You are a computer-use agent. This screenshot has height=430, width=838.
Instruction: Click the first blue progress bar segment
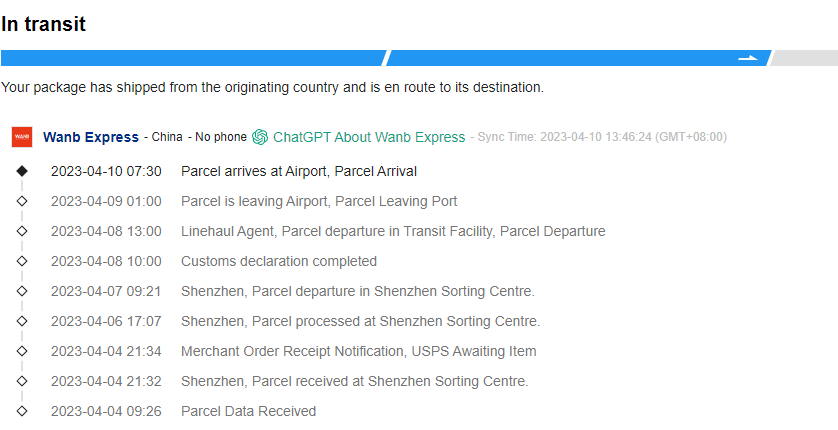[x=192, y=58]
